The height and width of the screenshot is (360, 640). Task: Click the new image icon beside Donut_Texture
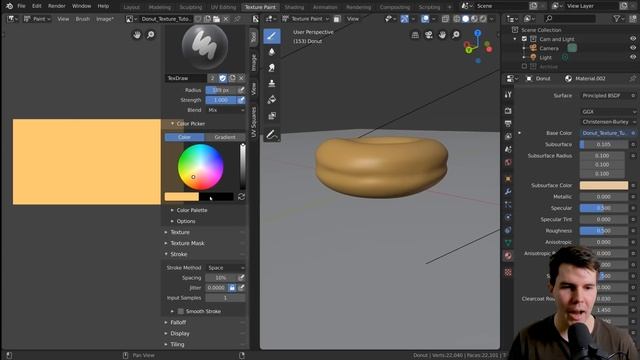[x=207, y=19]
